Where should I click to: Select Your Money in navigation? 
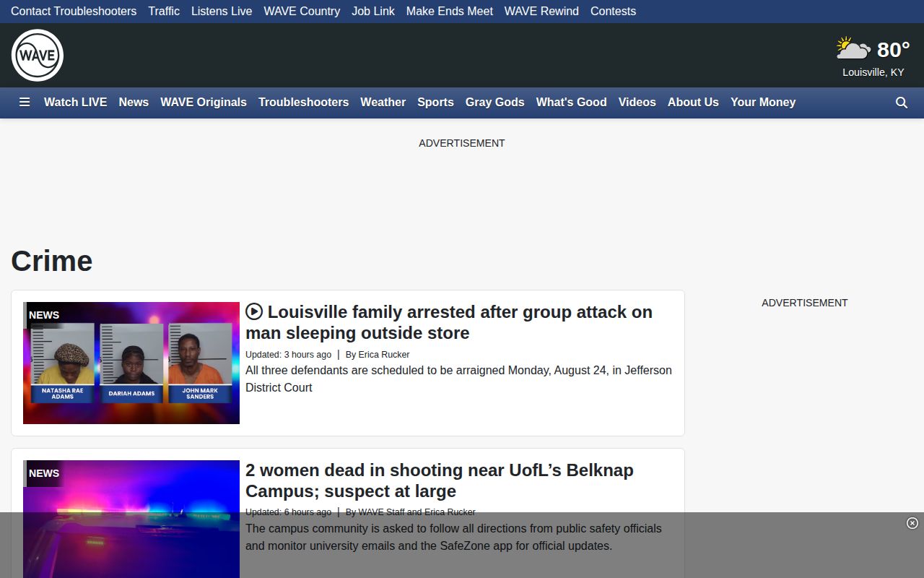pyautogui.click(x=763, y=103)
